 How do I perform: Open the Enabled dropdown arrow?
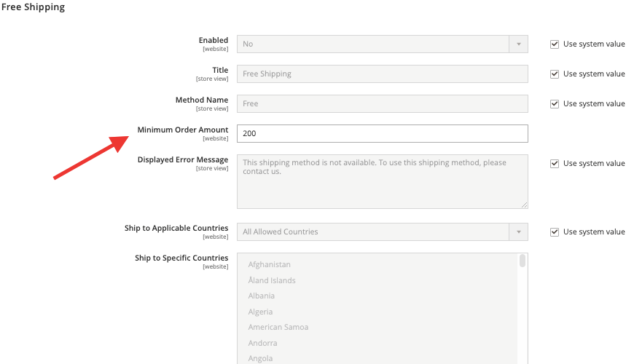519,44
